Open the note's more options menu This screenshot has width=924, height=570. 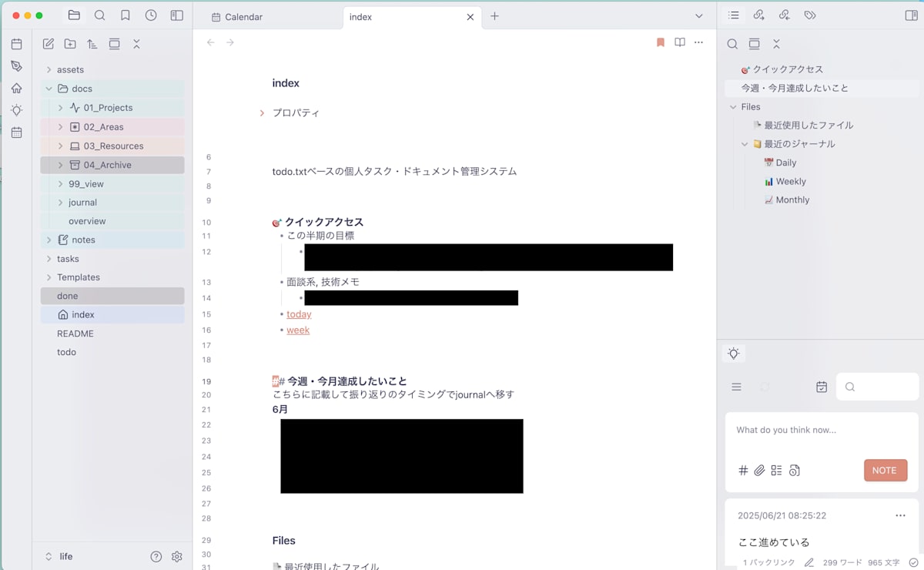699,42
